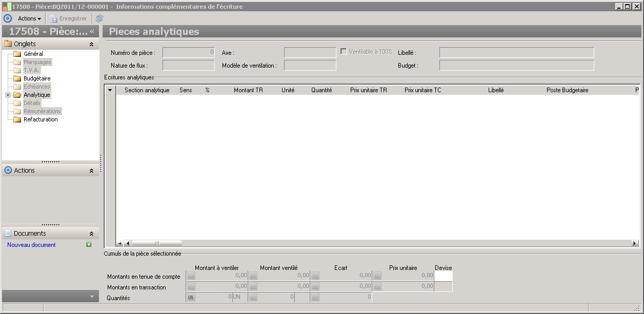Click the Enregistrer button
The image size is (644, 314).
click(x=68, y=18)
